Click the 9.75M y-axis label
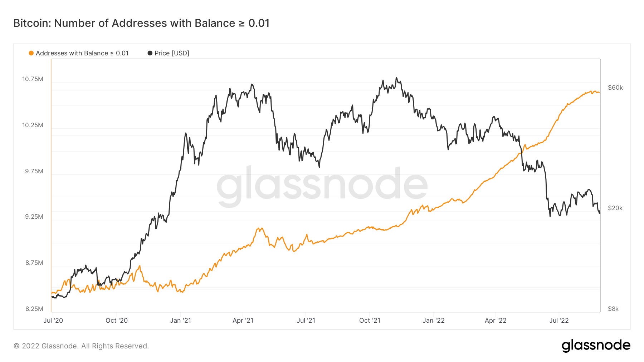This screenshot has height=362, width=644. [34, 171]
